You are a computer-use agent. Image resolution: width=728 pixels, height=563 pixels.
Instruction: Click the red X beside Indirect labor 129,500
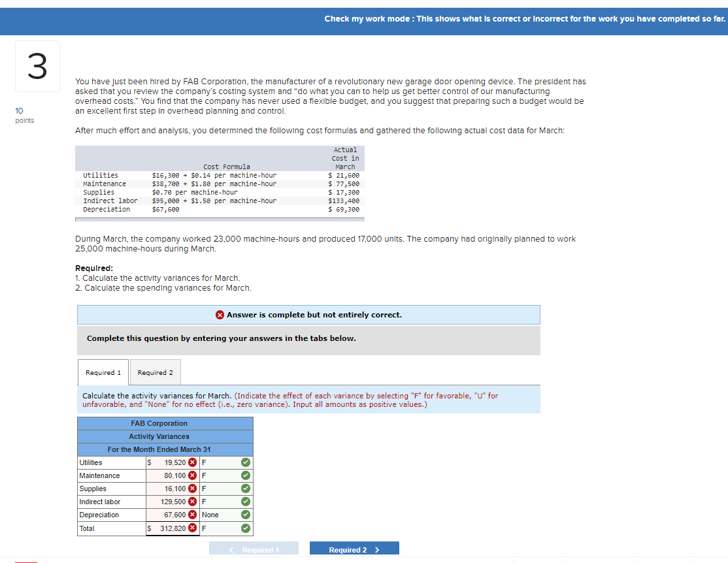(x=193, y=501)
